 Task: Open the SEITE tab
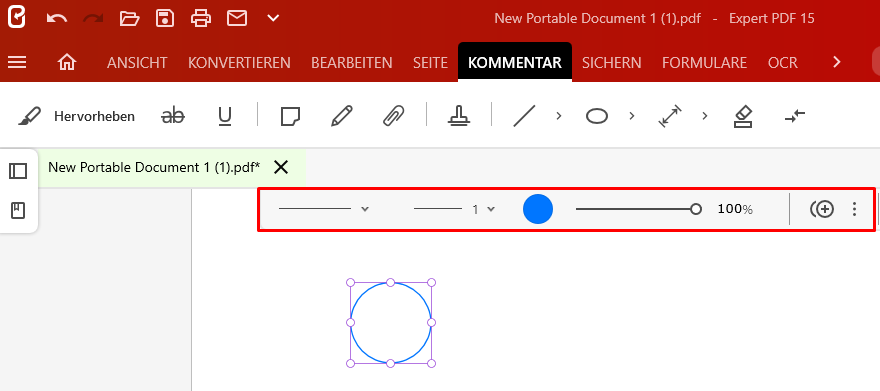point(430,63)
